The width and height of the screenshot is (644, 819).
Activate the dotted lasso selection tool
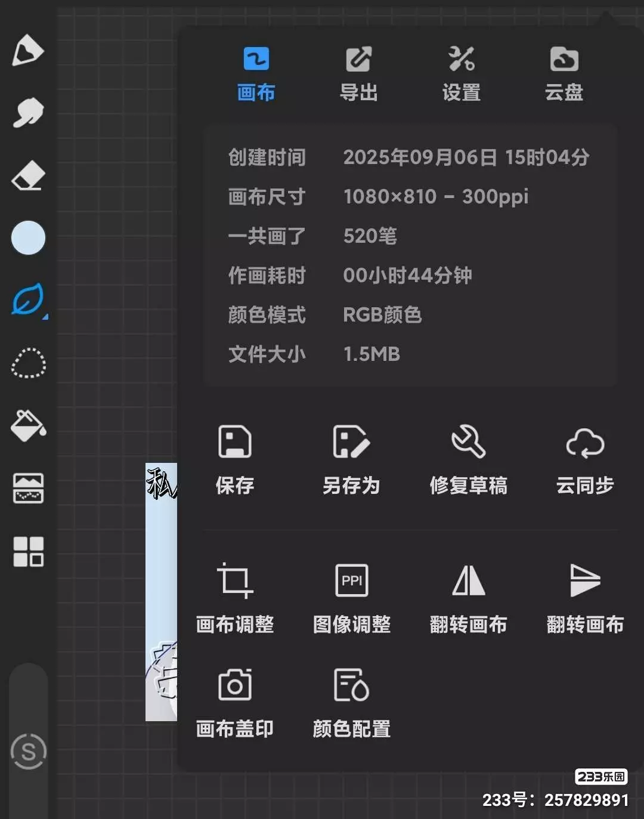(28, 363)
